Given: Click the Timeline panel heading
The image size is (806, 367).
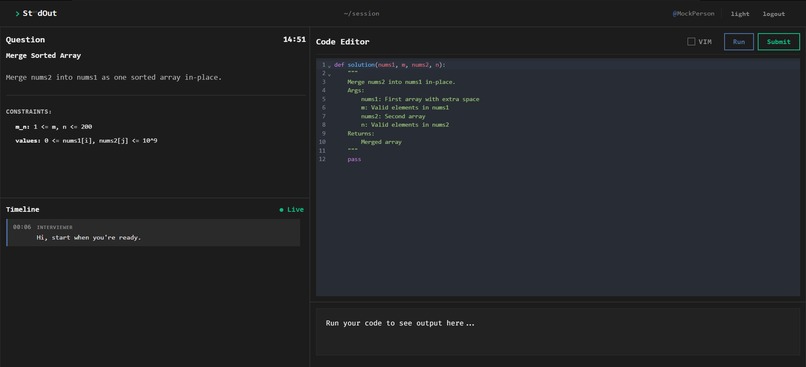Looking at the screenshot, I should tap(23, 210).
